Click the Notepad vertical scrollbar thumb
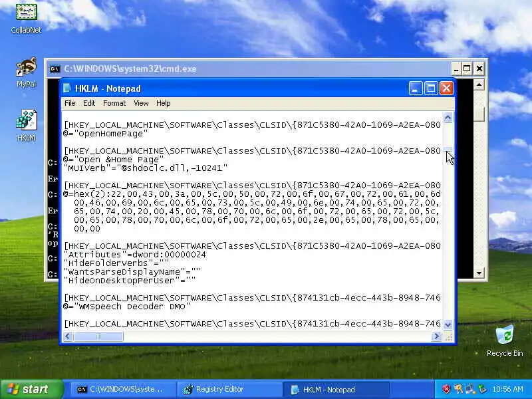Viewport: 532px width, 399px height. click(x=448, y=149)
